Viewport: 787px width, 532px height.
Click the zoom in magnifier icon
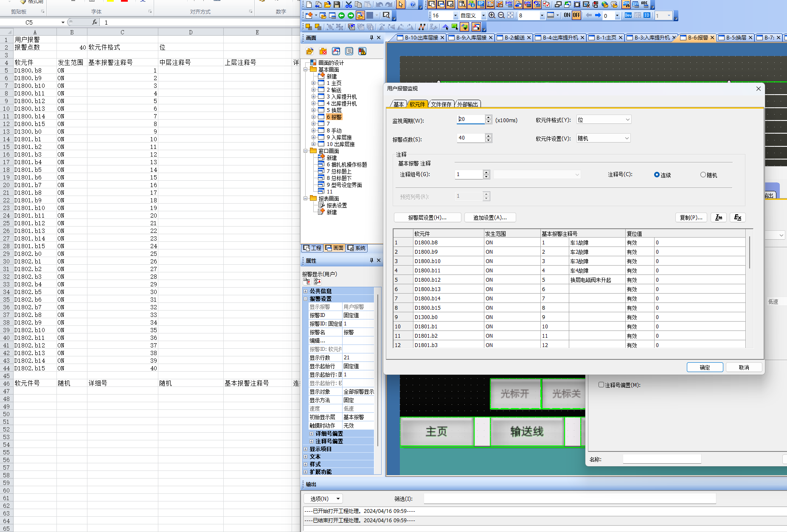(x=492, y=15)
